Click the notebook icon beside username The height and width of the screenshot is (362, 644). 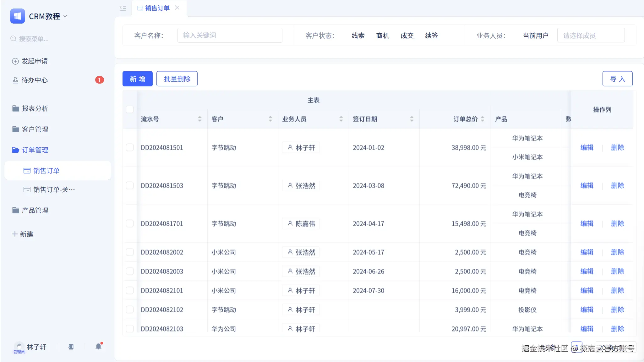tap(71, 347)
